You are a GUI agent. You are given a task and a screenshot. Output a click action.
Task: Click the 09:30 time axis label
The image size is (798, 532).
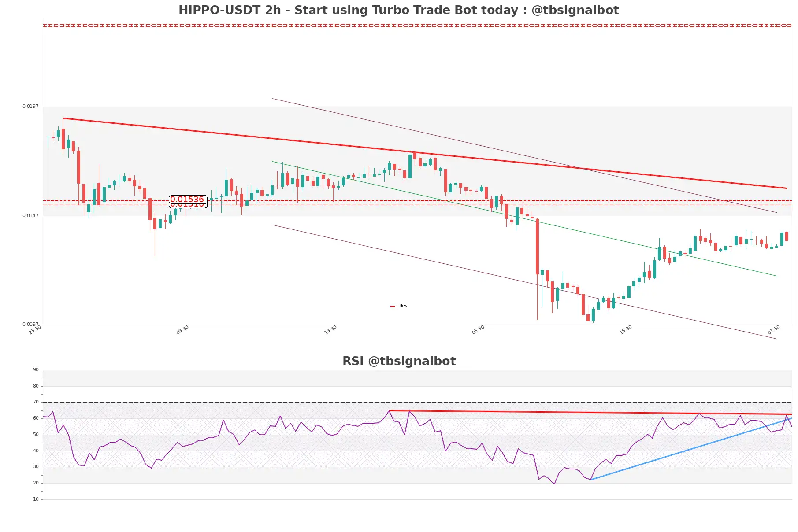(182, 330)
